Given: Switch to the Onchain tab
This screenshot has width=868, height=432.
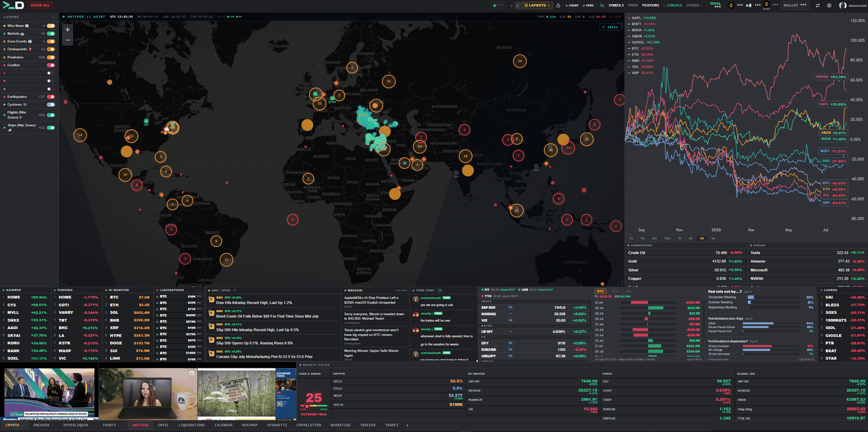Looking at the screenshot, I should pos(41,425).
